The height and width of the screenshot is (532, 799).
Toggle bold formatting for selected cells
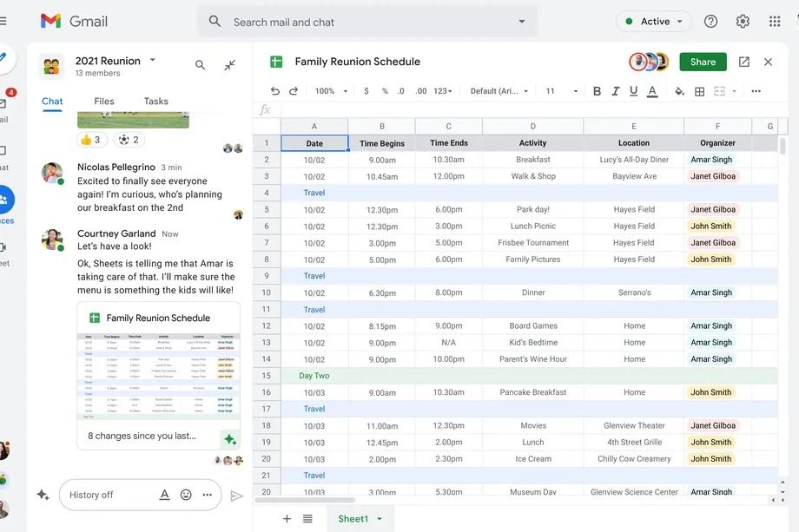coord(597,90)
